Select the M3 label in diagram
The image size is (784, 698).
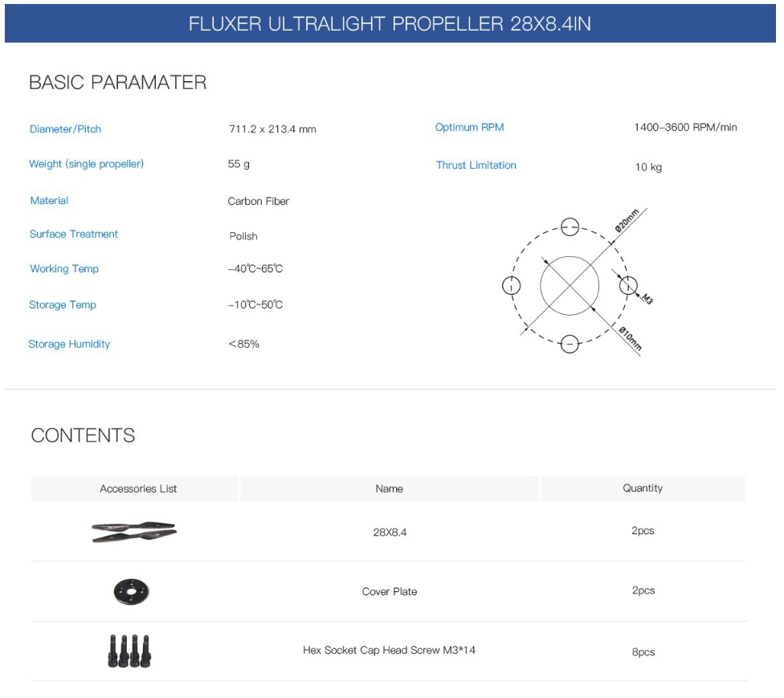(x=647, y=299)
